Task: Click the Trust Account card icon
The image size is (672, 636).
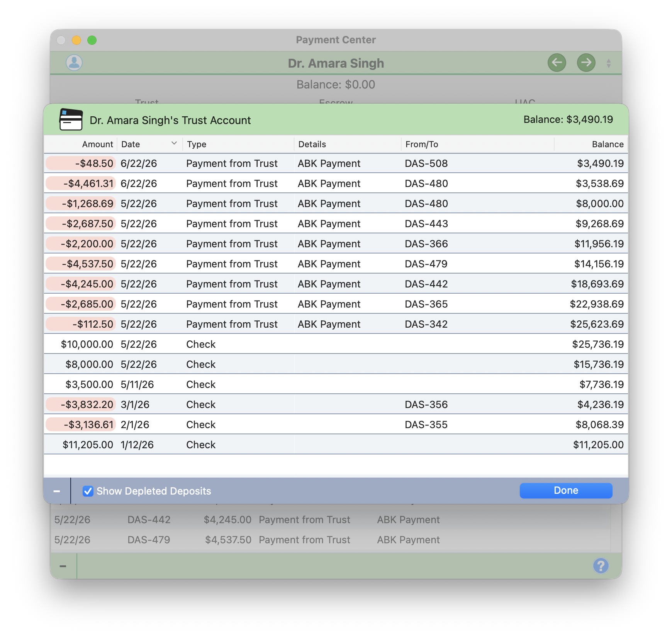Action: click(x=71, y=120)
